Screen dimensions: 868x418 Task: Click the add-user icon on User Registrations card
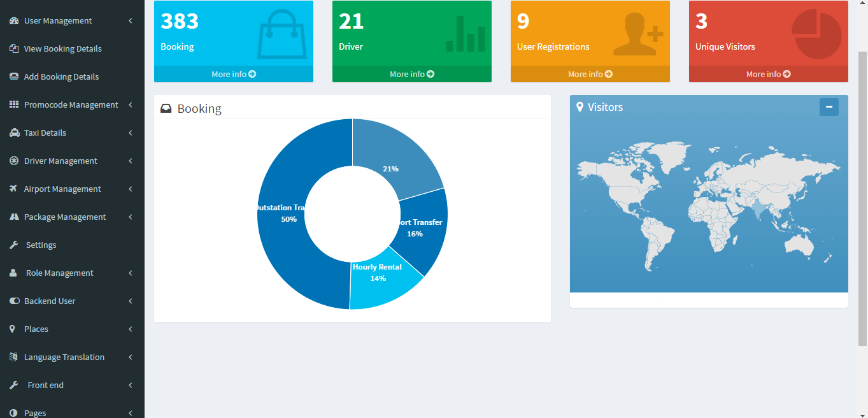(638, 35)
